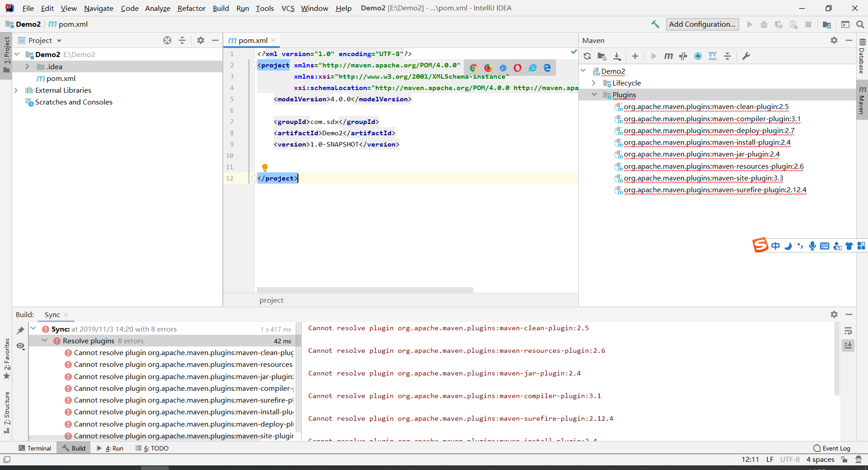Collapse Plugins node in Maven panel

(x=594, y=95)
